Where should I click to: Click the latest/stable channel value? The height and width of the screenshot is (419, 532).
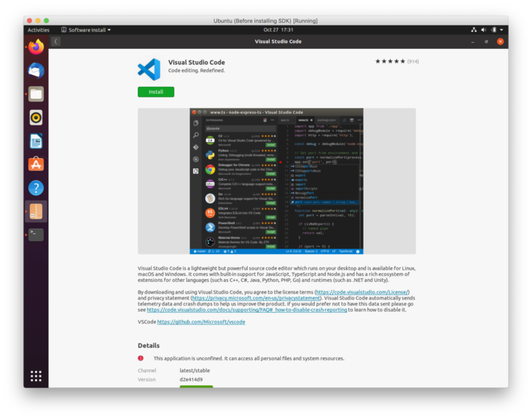(195, 370)
